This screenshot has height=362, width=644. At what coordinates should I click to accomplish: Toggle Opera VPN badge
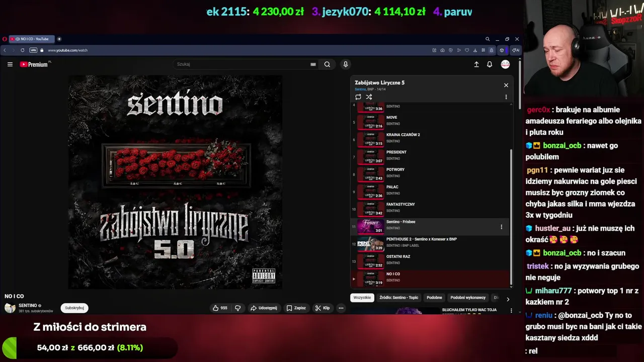(x=33, y=50)
